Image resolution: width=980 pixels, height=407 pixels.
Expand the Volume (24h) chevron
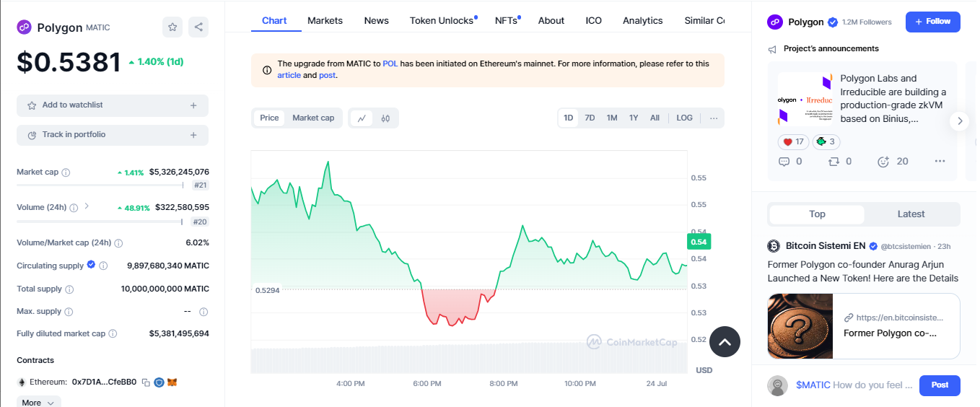coord(87,206)
